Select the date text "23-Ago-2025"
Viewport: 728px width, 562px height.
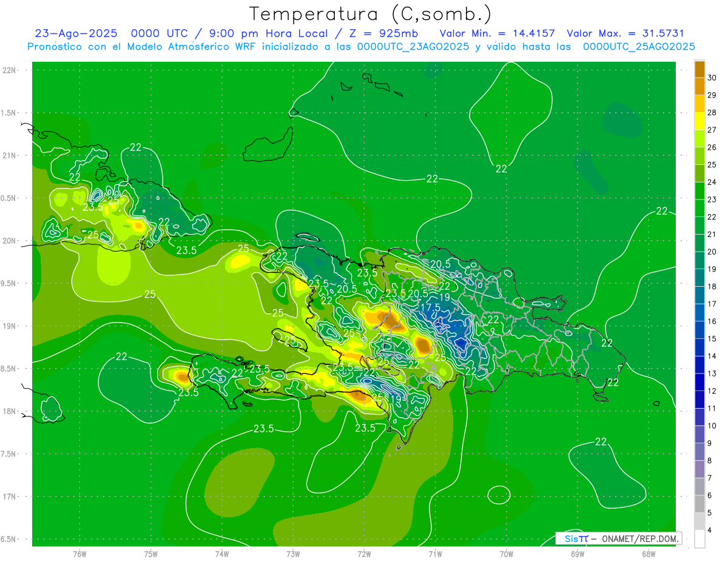76,33
